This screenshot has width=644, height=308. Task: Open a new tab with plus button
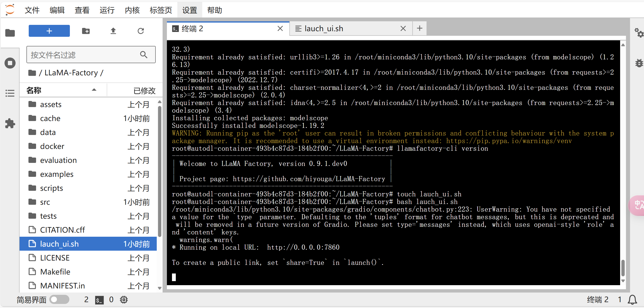(419, 28)
